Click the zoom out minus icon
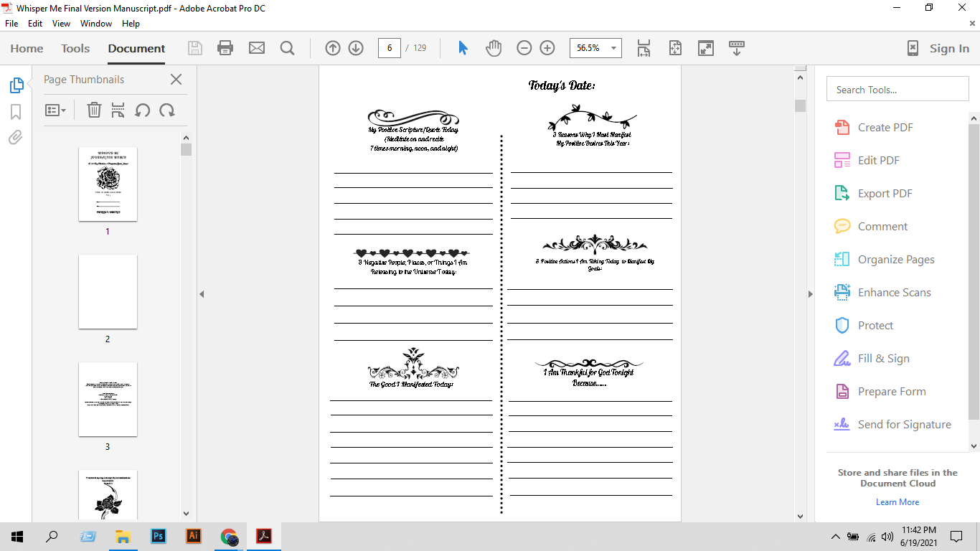The width and height of the screenshot is (980, 551). [x=524, y=48]
